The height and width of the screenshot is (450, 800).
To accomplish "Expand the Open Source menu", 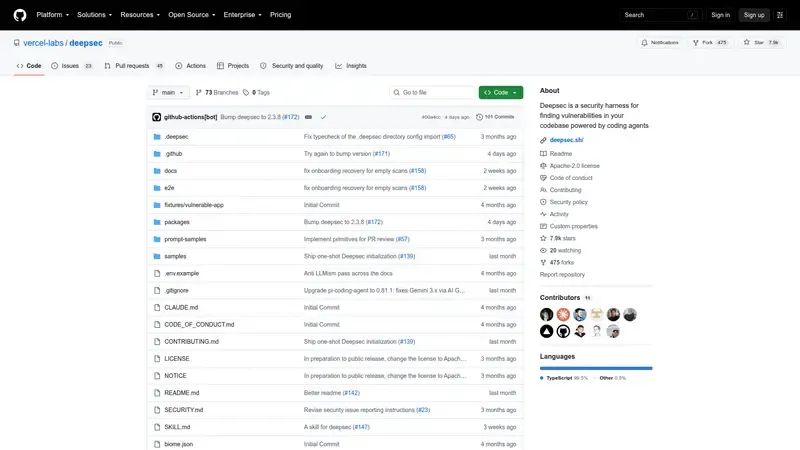I will pyautogui.click(x=192, y=15).
